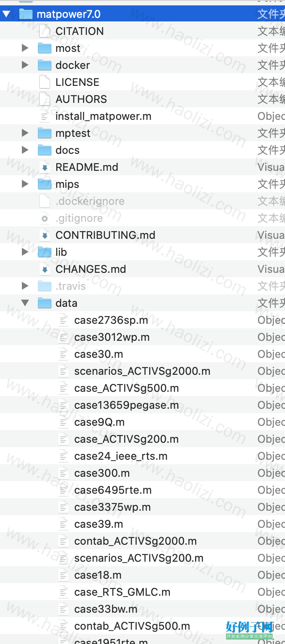Expand the .travis folder
The image size is (285, 644).
tap(25, 286)
